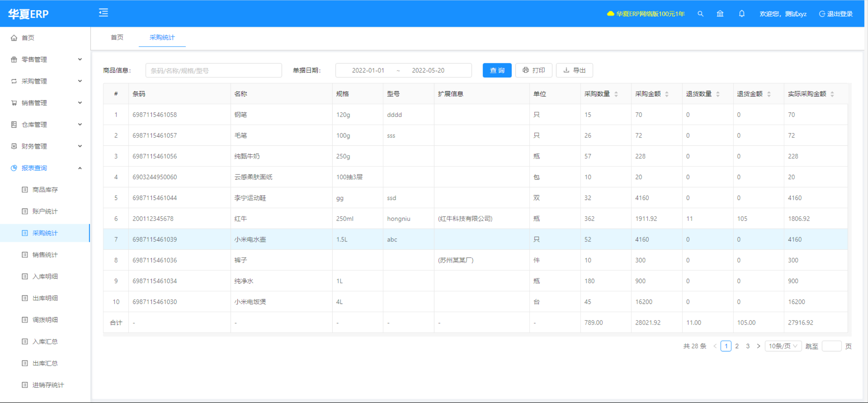
Task: Open 账户统计 report in sidebar
Action: tap(45, 211)
